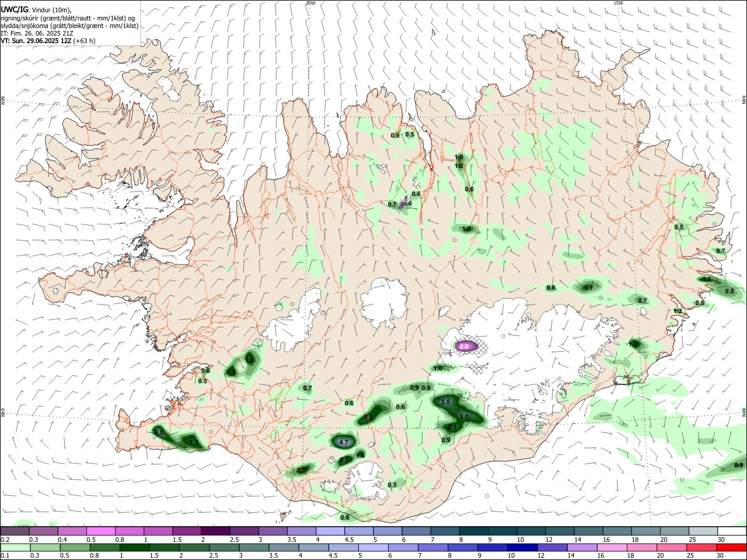Click the 1.1 precipitation value
The image size is (747, 560).
click(x=588, y=288)
